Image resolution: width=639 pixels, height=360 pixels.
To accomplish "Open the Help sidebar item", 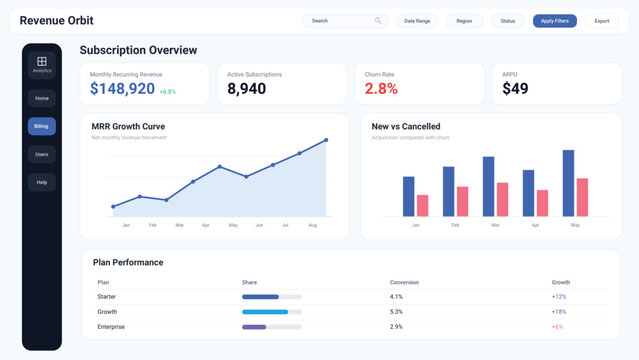I will click(42, 182).
